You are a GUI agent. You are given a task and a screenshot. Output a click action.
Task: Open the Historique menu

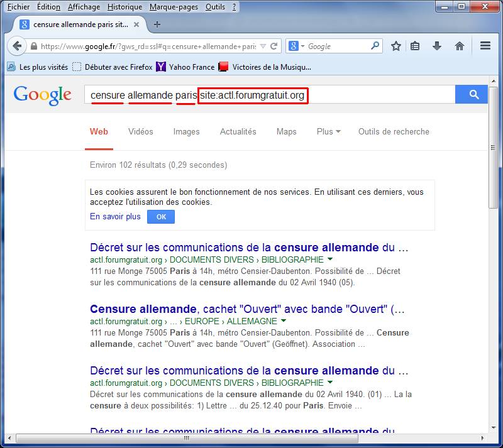[124, 7]
